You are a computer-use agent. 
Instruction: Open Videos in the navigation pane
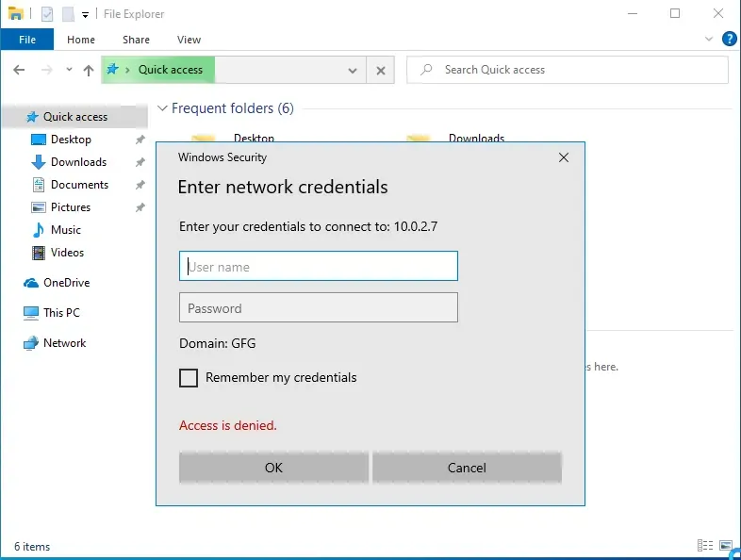(x=67, y=253)
